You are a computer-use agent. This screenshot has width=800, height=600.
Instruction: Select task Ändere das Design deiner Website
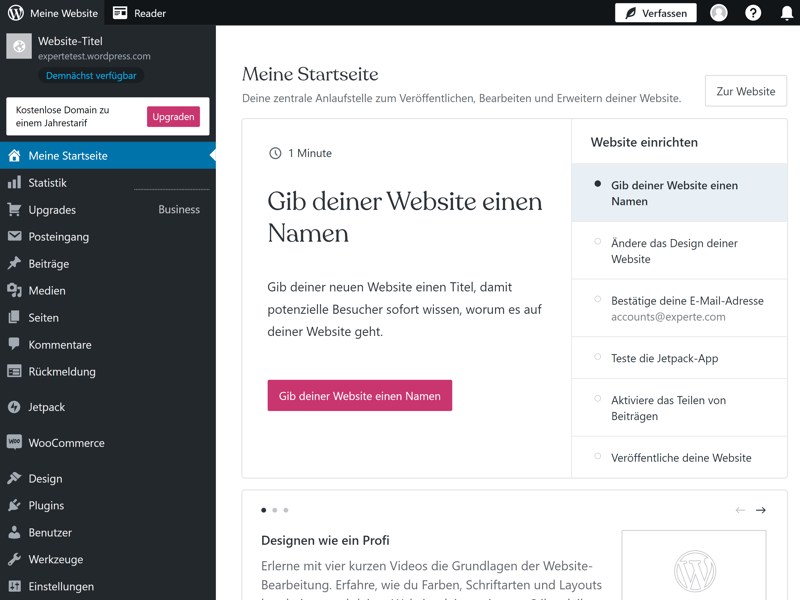click(679, 251)
